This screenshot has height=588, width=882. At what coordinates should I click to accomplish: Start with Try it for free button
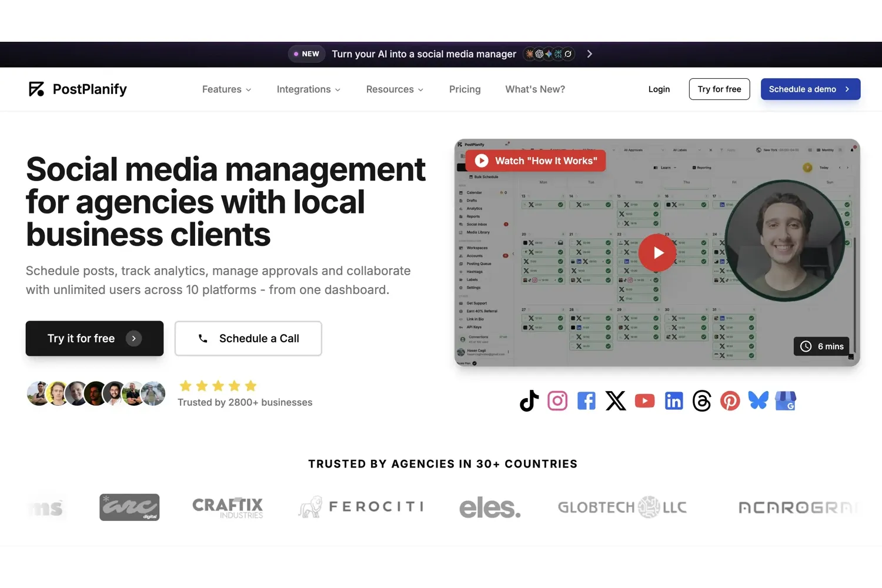click(95, 338)
